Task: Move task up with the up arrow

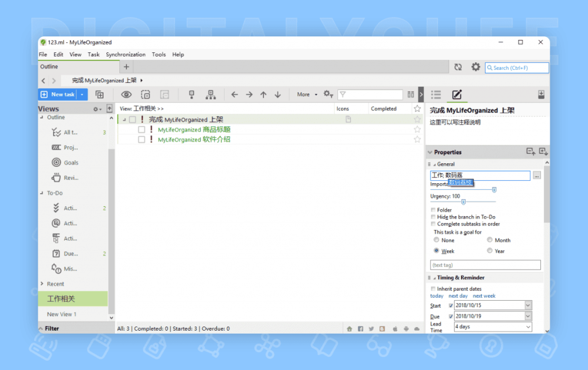Action: [x=263, y=95]
